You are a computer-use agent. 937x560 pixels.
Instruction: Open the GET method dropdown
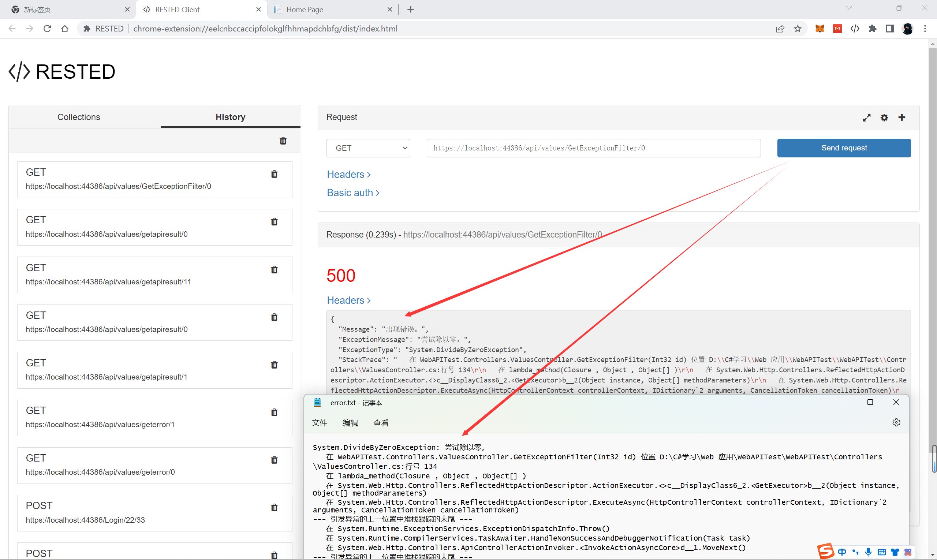click(368, 148)
